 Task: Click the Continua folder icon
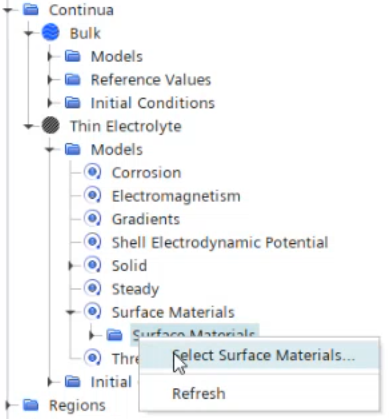tap(31, 10)
